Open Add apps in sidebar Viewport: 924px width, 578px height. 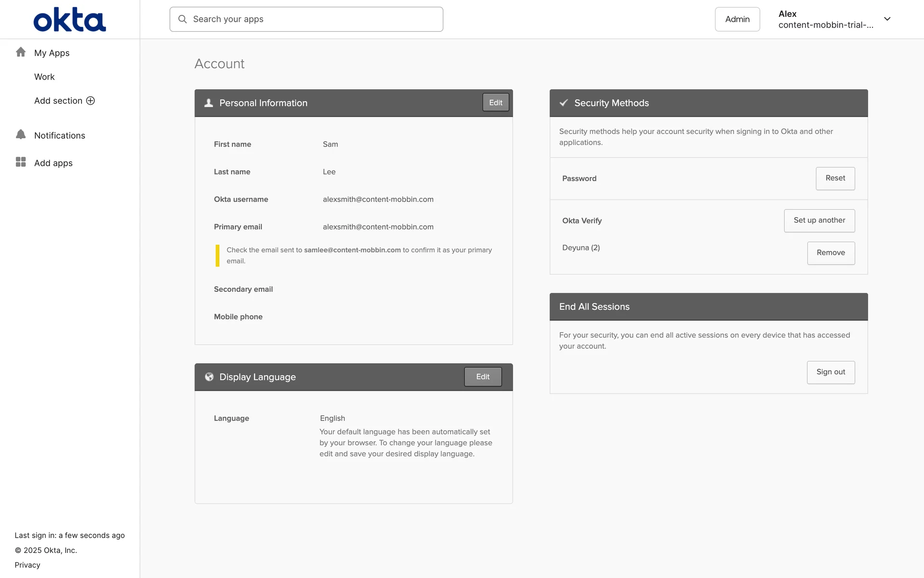click(x=53, y=163)
